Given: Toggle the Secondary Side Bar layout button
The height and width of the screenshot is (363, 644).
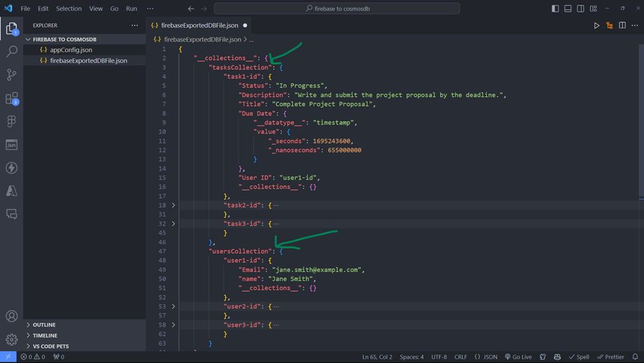Looking at the screenshot, I should tap(580, 9).
